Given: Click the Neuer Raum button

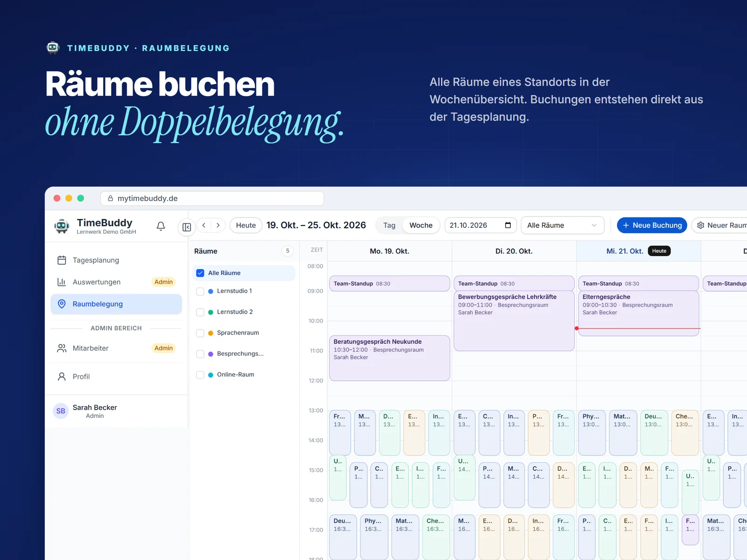Looking at the screenshot, I should coord(719,225).
